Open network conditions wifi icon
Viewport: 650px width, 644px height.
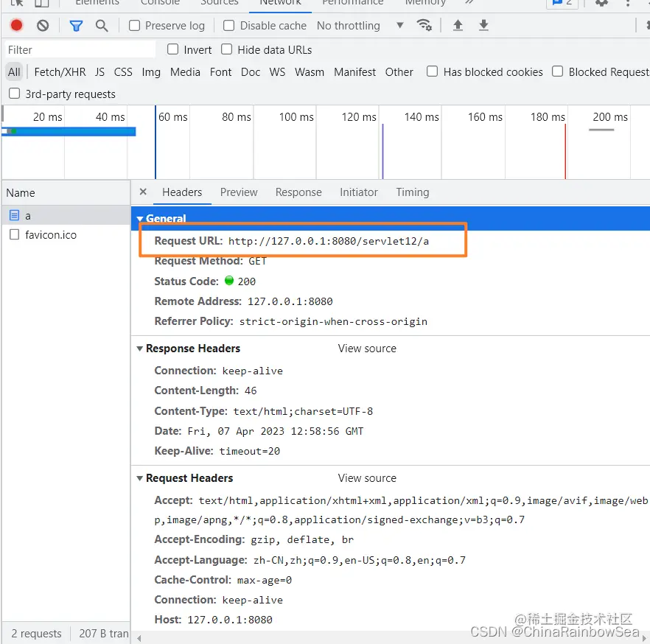point(424,25)
